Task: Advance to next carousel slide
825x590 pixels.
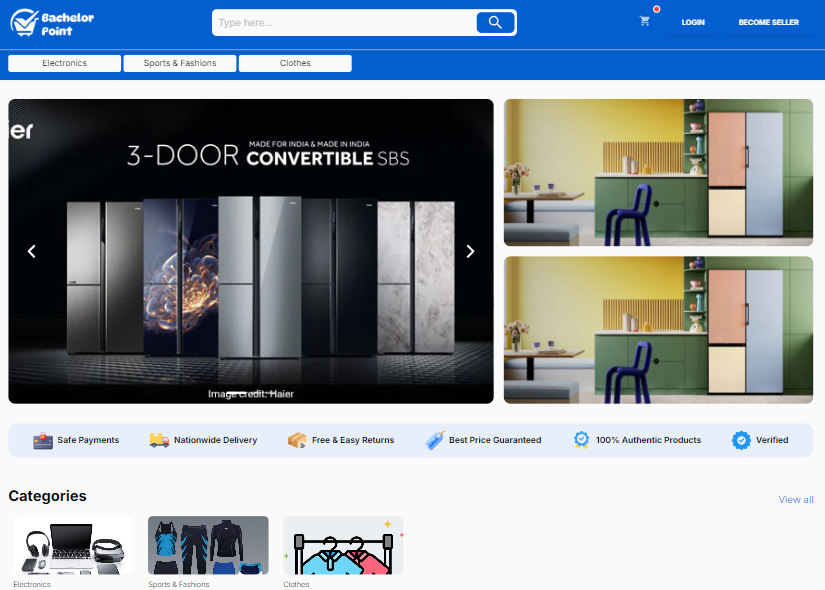Action: tap(470, 252)
